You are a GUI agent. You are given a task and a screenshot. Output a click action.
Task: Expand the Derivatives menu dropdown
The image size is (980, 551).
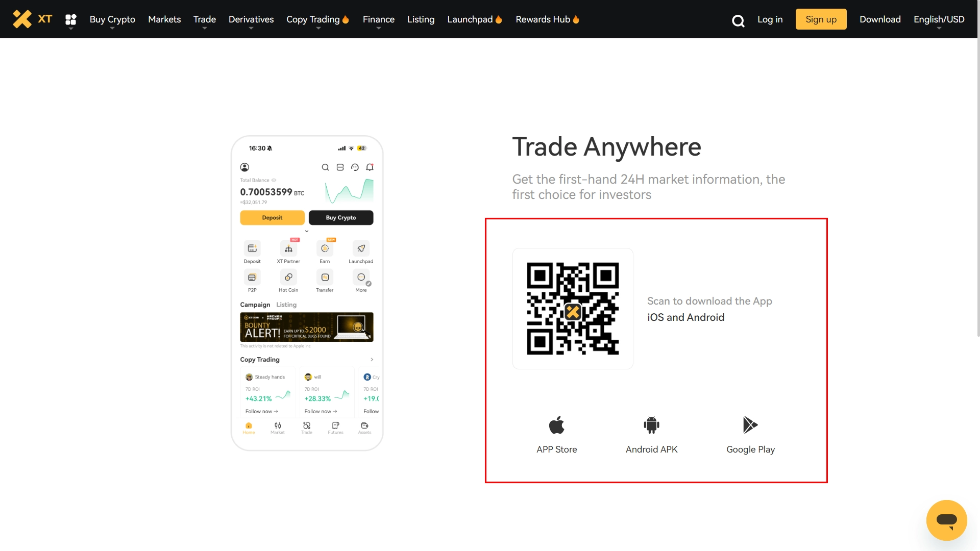(251, 19)
